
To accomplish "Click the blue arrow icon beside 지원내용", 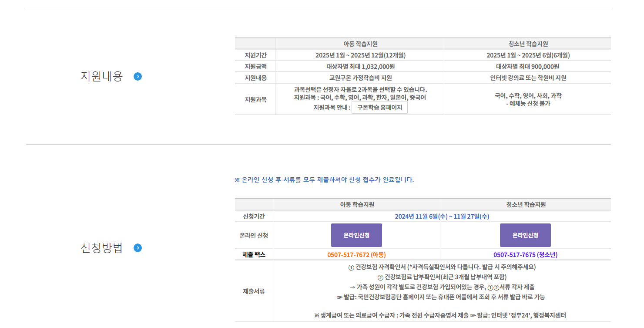I will coord(138,77).
